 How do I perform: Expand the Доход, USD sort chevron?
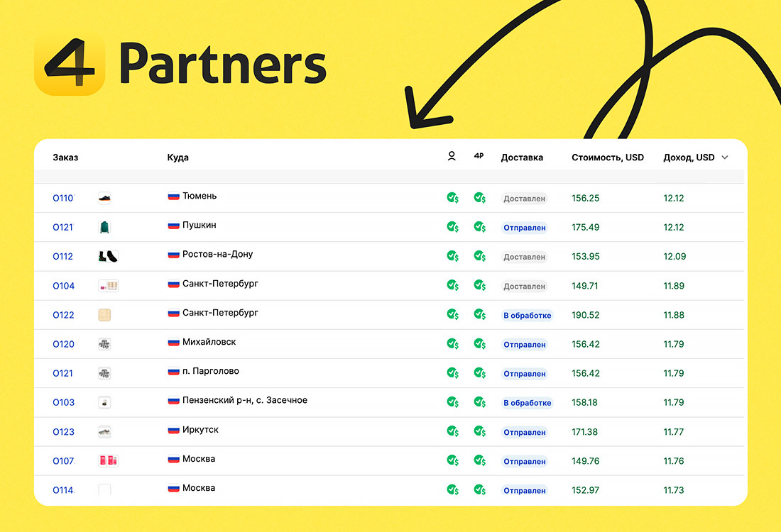click(x=725, y=157)
